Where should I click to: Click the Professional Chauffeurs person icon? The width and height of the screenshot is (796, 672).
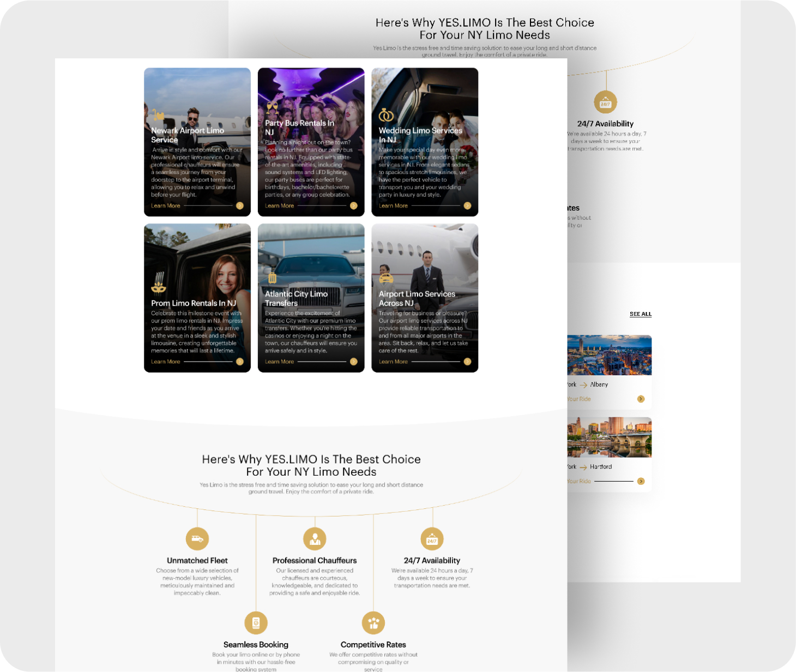point(315,539)
